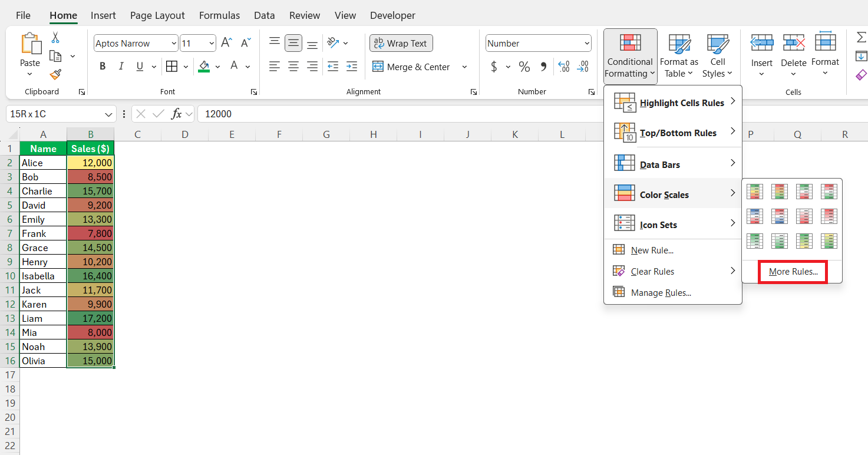Click the Borders icon
The height and width of the screenshot is (455, 868).
[x=171, y=67]
